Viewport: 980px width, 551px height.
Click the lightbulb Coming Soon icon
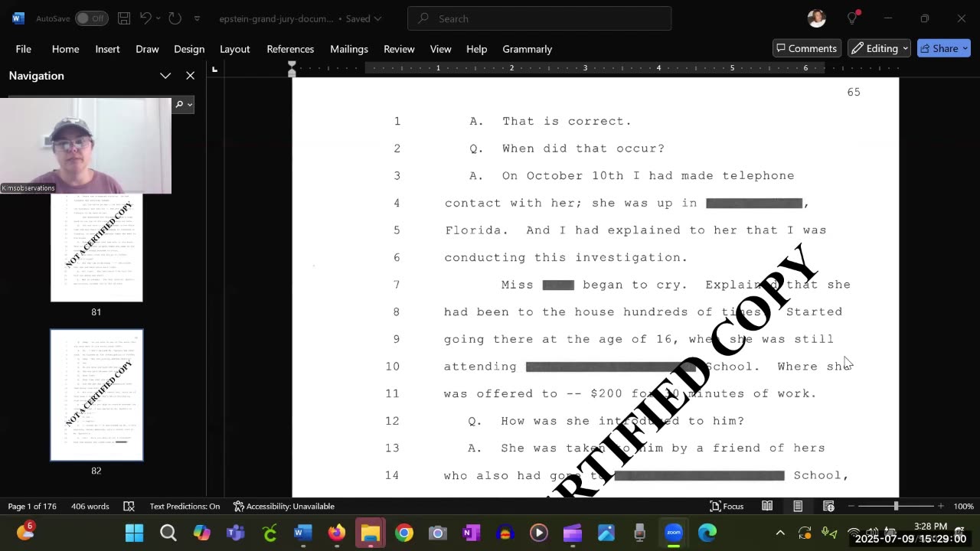tap(853, 18)
